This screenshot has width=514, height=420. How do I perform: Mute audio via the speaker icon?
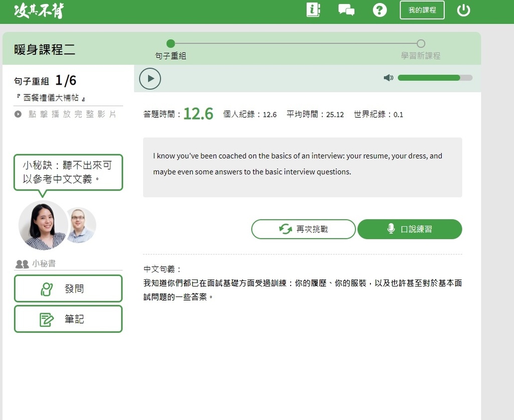(x=388, y=78)
